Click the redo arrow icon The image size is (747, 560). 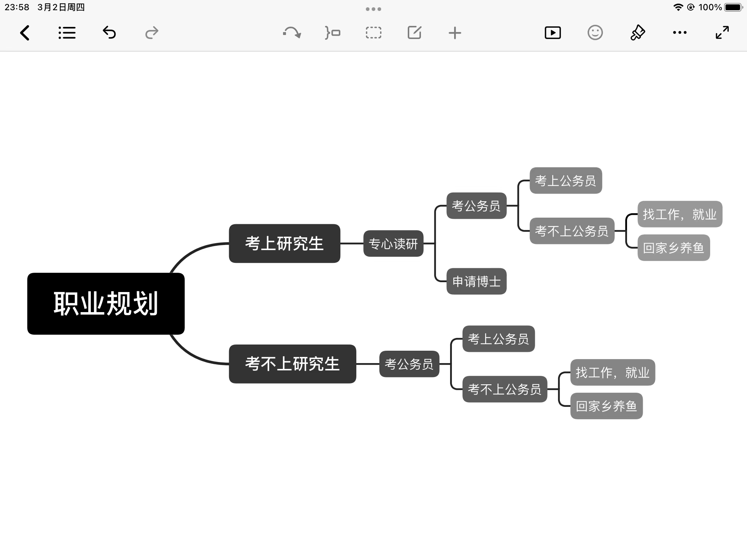click(152, 33)
